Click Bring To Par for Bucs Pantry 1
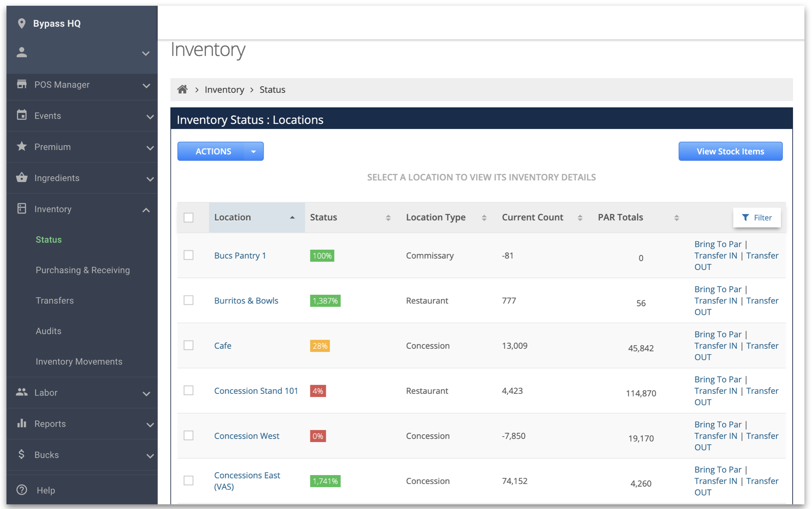This screenshot has width=812, height=509. [718, 244]
